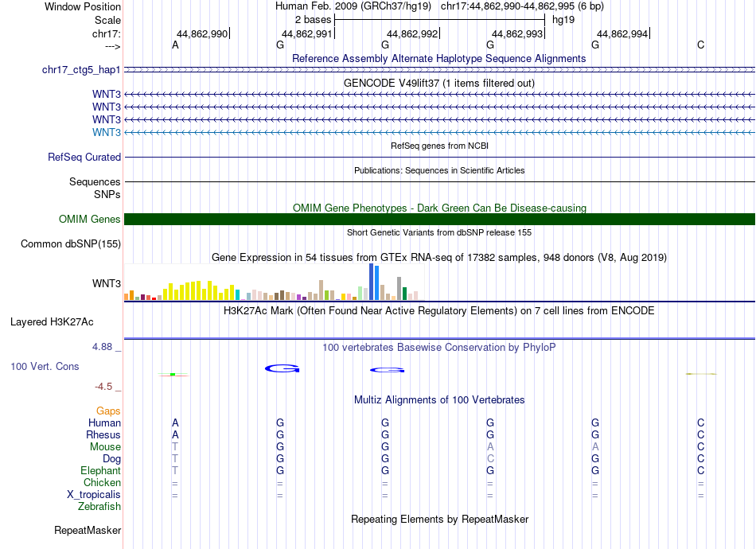This screenshot has height=549, width=756.
Task: Click the olive PhyloP mark under base C
Action: 701,374
